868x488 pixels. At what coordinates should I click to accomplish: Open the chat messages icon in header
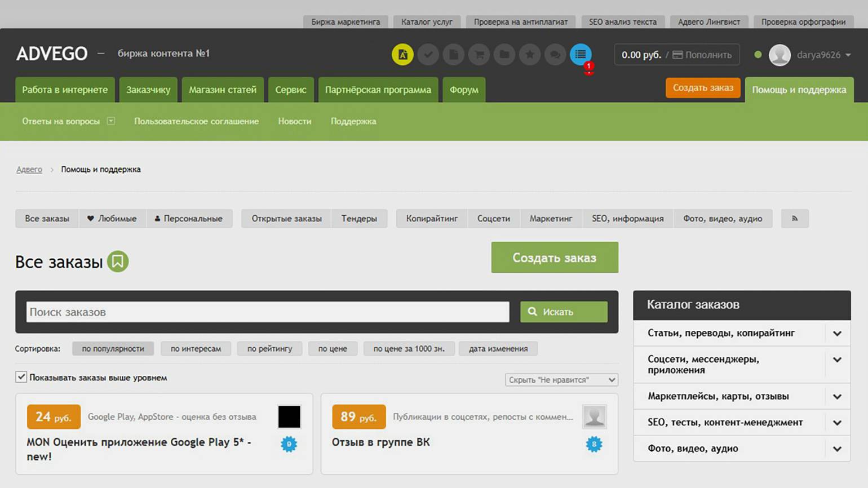point(555,55)
